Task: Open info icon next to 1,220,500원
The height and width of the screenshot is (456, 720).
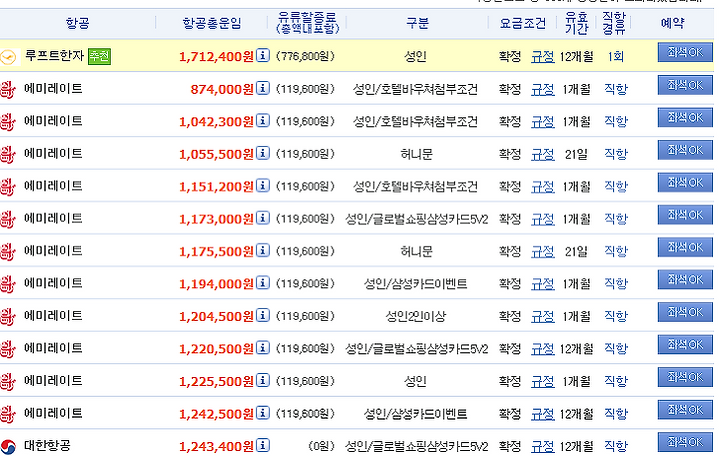Action: (263, 348)
